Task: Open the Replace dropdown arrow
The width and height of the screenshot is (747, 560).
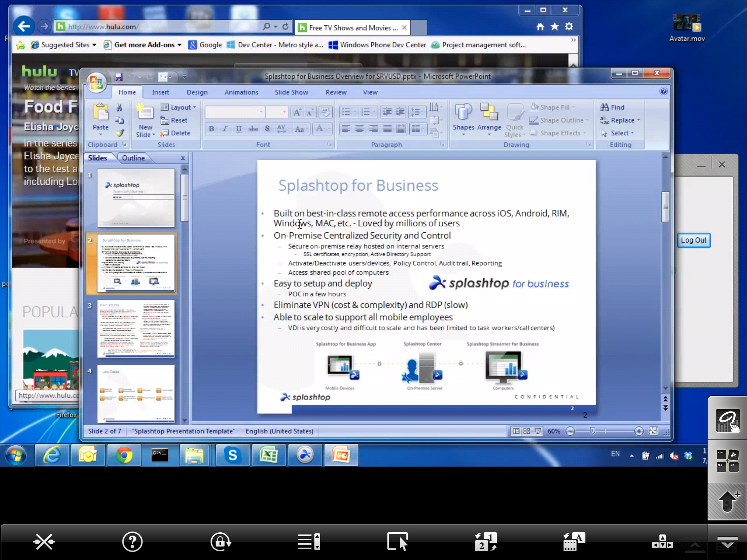Action: (x=639, y=120)
